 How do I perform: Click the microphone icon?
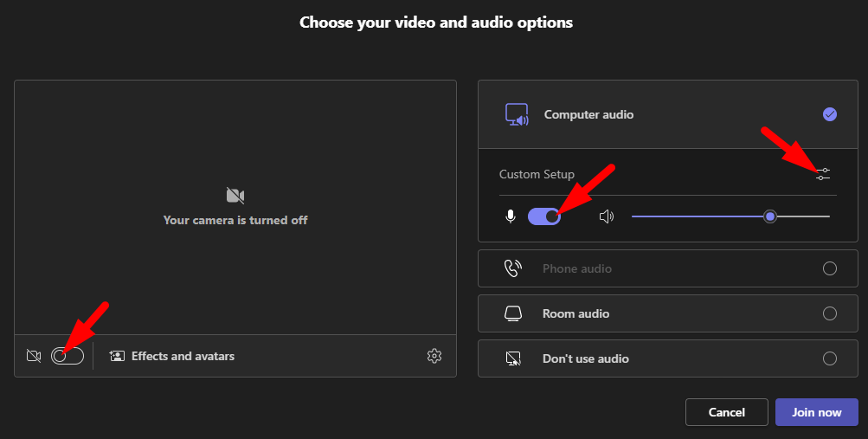coord(511,216)
